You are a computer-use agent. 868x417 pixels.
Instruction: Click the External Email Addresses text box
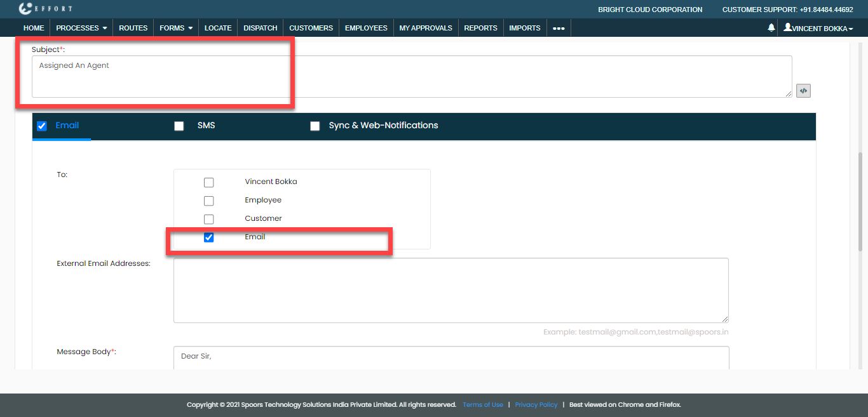(451, 290)
